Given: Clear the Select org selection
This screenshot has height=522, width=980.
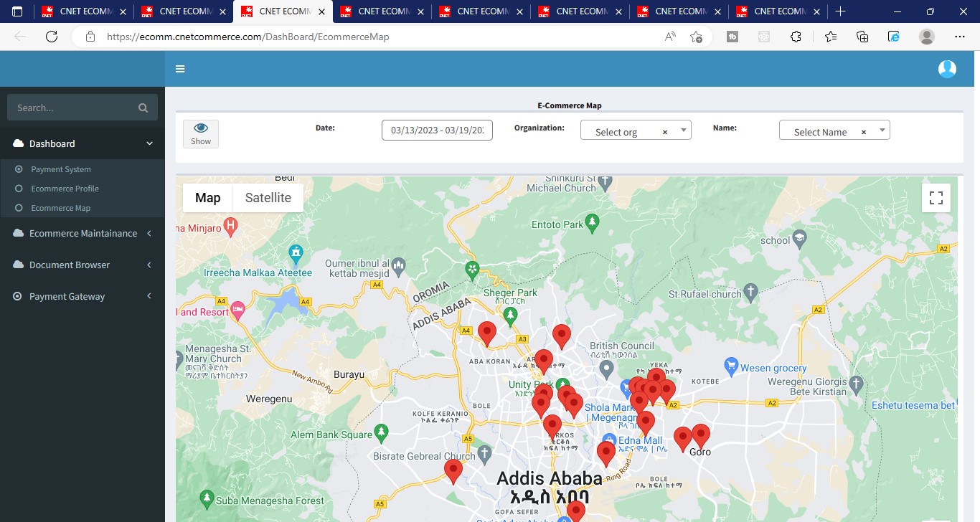Looking at the screenshot, I should 665,132.
